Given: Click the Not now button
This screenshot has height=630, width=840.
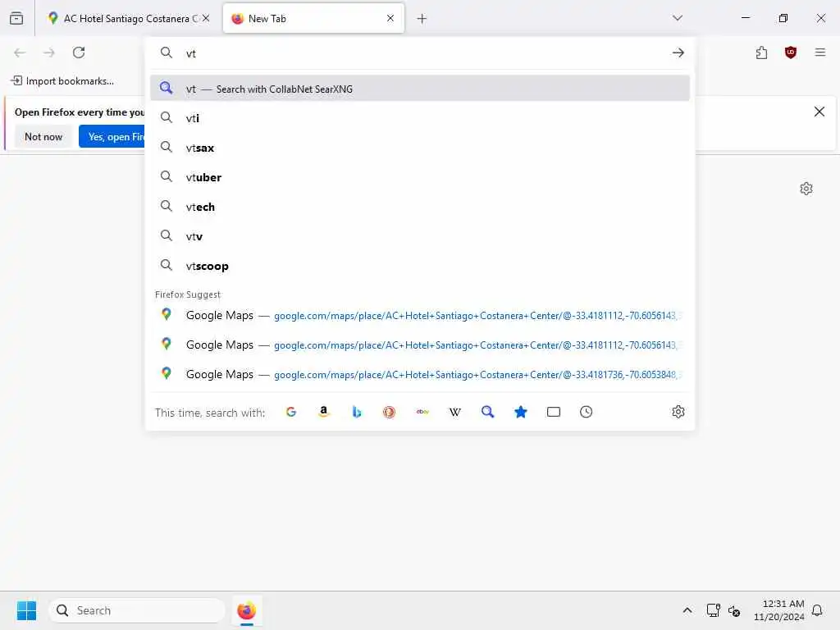Looking at the screenshot, I should click(43, 137).
